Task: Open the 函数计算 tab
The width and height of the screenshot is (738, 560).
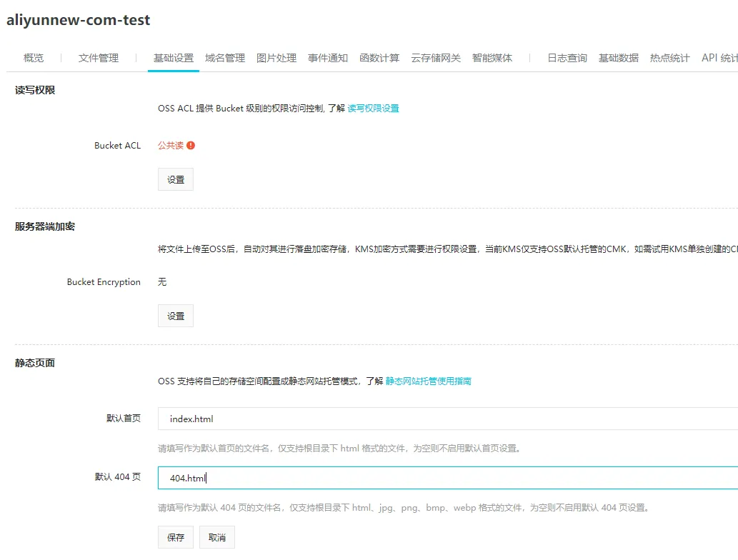Action: tap(379, 58)
